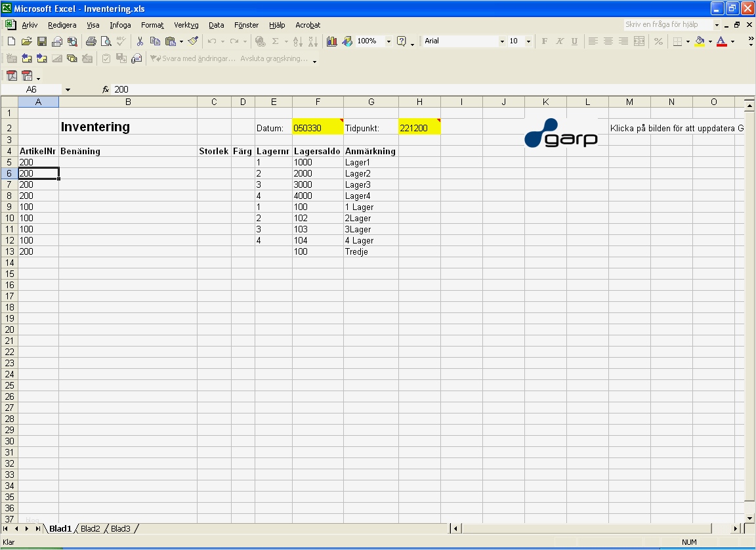Apply percent style format
The image size is (756, 550).
point(658,41)
